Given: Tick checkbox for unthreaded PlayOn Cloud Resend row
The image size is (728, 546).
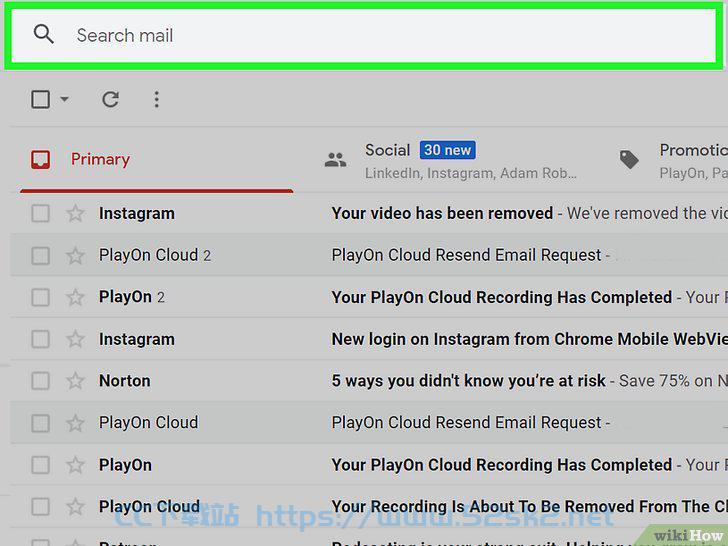Looking at the screenshot, I should [40, 423].
